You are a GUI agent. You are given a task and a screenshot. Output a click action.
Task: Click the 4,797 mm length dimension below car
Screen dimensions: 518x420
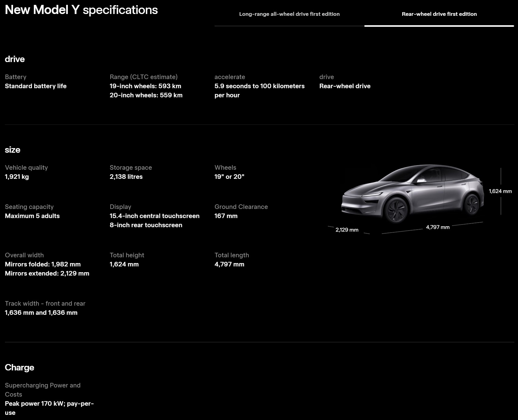(x=438, y=227)
